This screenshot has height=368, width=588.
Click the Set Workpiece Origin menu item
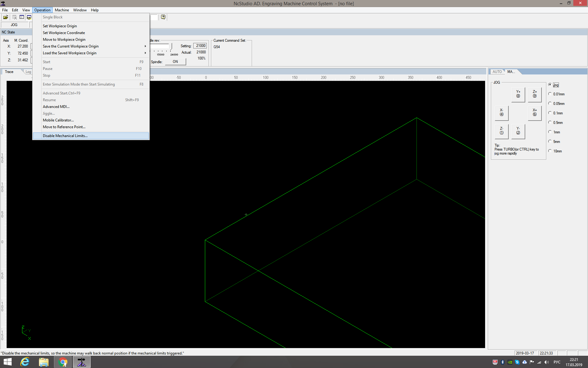(x=60, y=26)
